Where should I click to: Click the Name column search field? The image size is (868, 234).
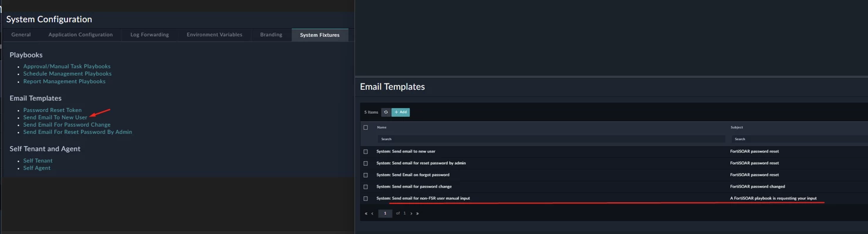551,139
